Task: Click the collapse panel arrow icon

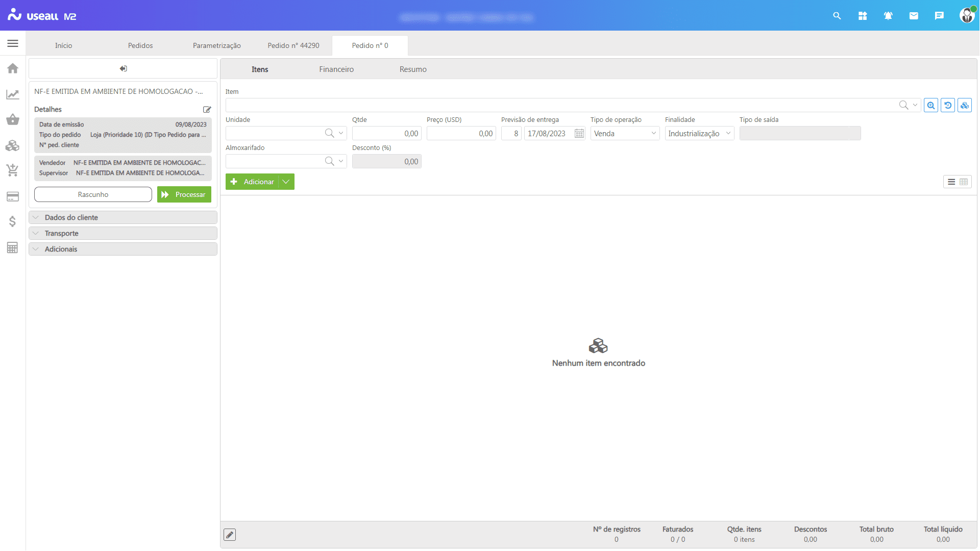Action: 123,68
